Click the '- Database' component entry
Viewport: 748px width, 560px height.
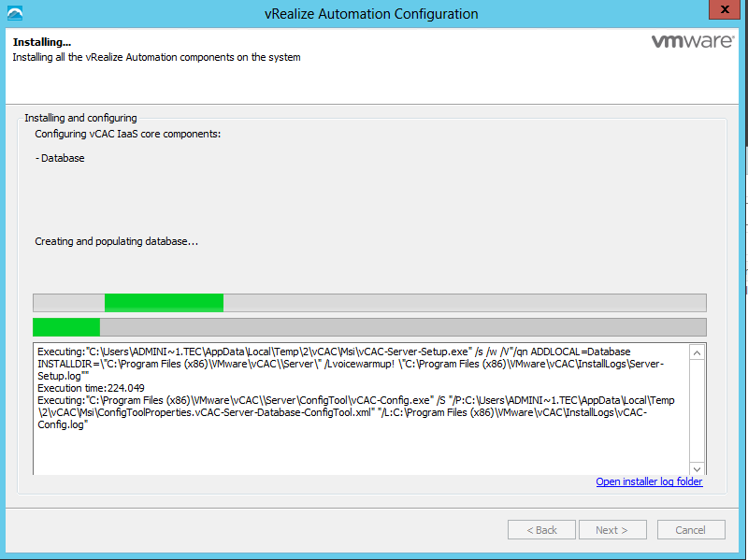pyautogui.click(x=60, y=158)
